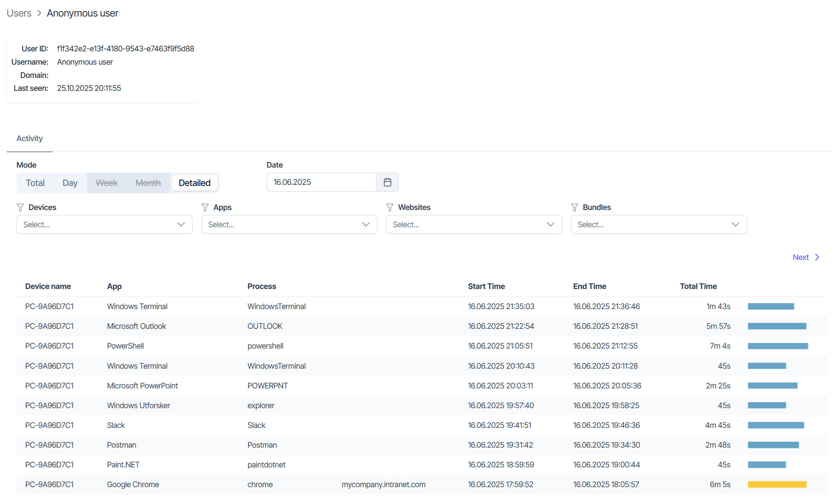Click the 5m 57s total time value
Screen dimensions: 840x504
(718, 326)
